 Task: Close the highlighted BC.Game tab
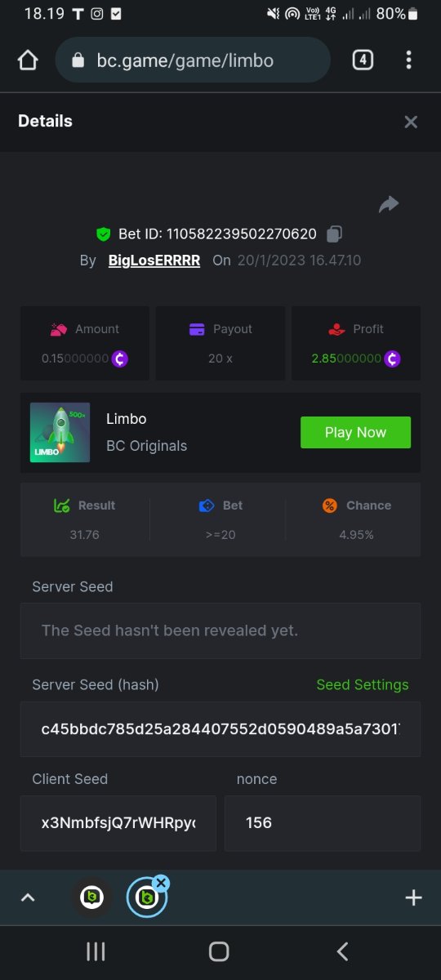(x=161, y=883)
